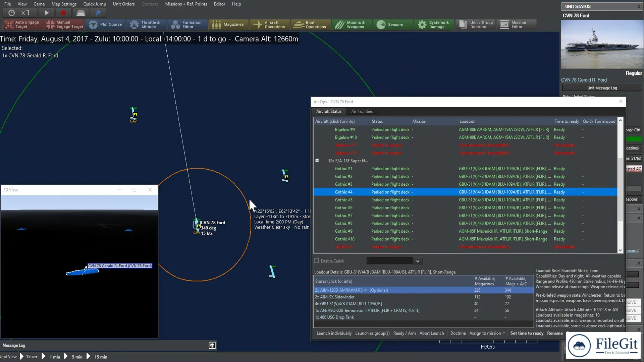Switch to the Air Facilities tab

(362, 111)
